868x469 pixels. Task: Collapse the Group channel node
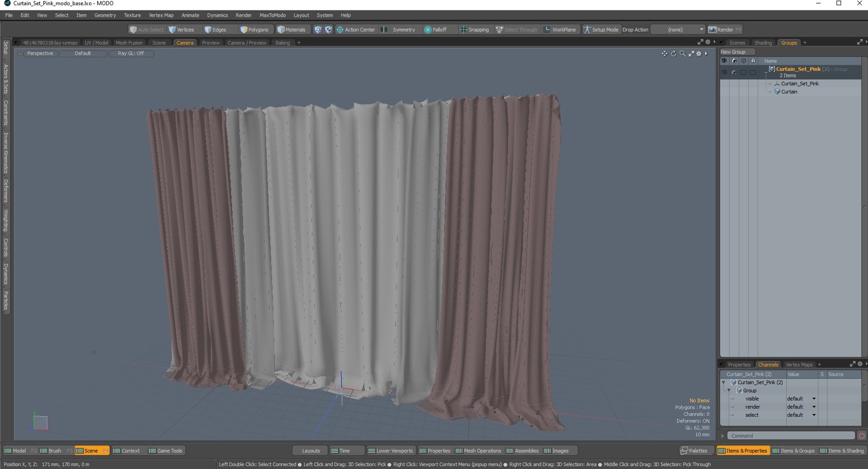tap(729, 391)
